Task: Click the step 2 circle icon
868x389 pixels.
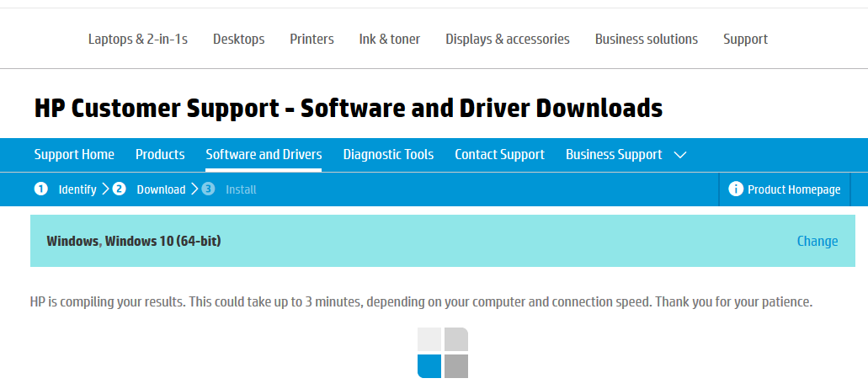Action: [x=119, y=189]
